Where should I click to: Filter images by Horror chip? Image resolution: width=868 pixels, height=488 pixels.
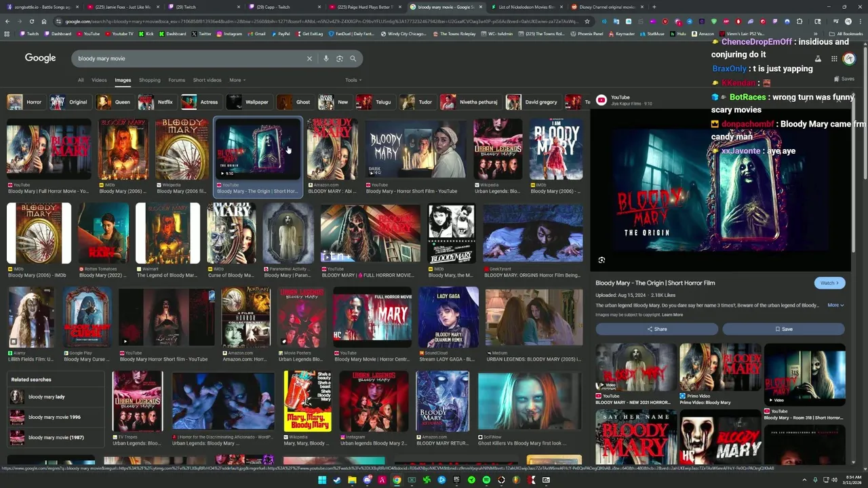26,102
